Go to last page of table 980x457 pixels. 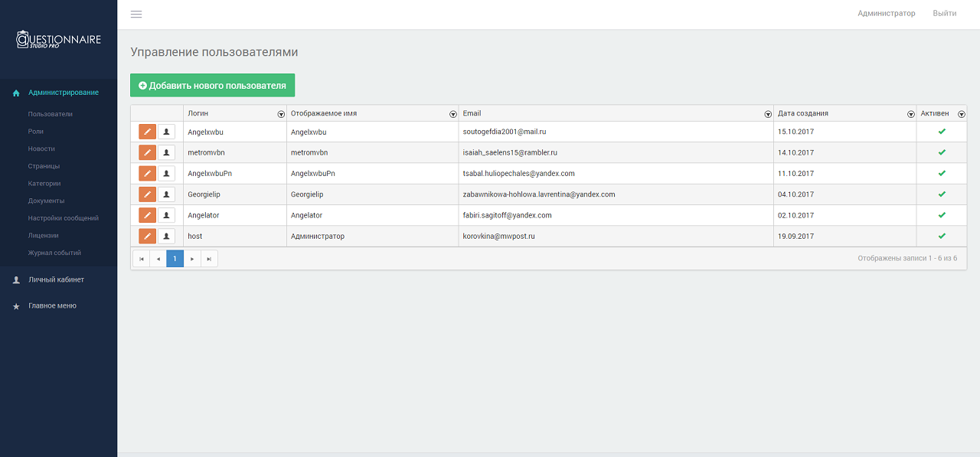point(209,259)
